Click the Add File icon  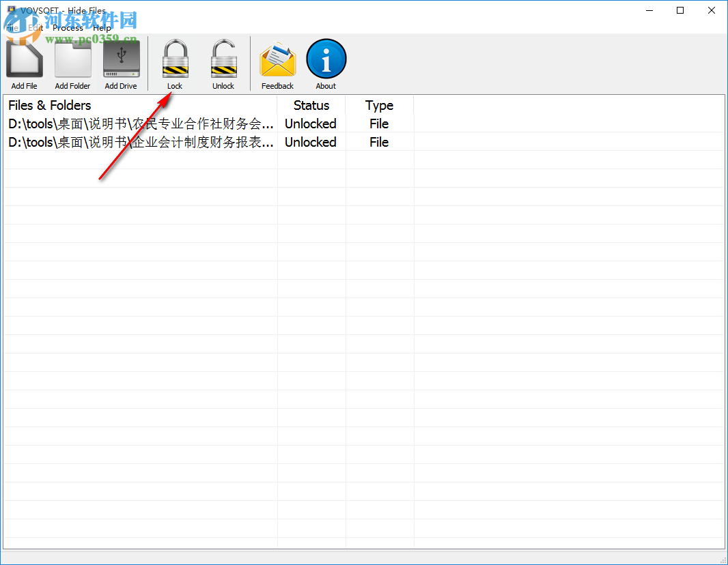point(24,59)
